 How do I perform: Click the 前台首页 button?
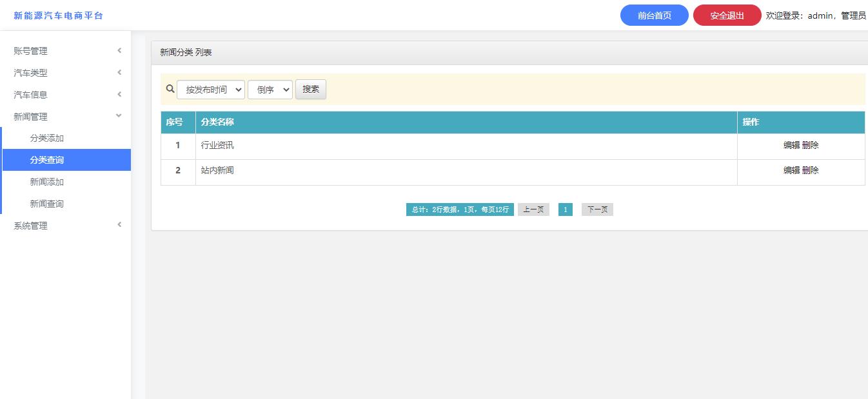[x=654, y=15]
